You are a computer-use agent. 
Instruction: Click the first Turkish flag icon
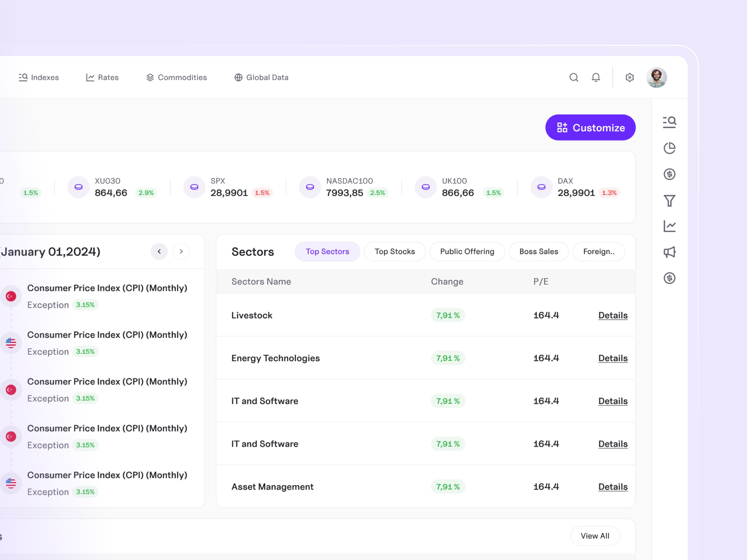[x=11, y=296]
